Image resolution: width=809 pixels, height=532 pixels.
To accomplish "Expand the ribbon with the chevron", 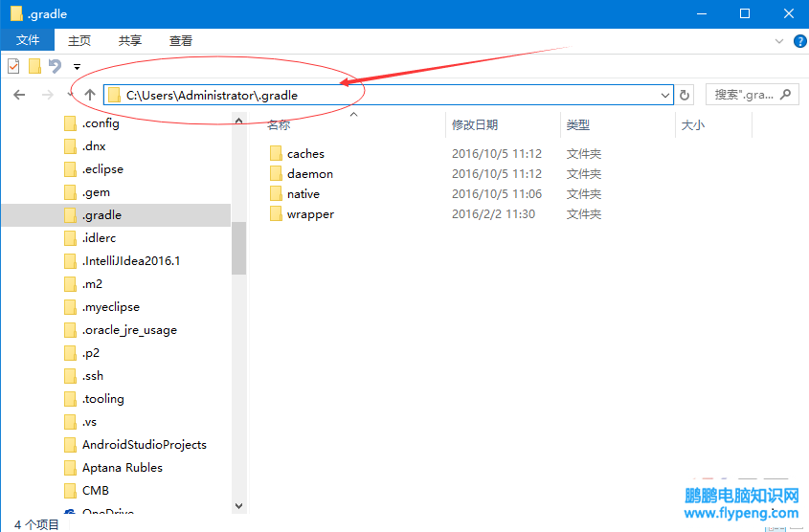I will [779, 41].
